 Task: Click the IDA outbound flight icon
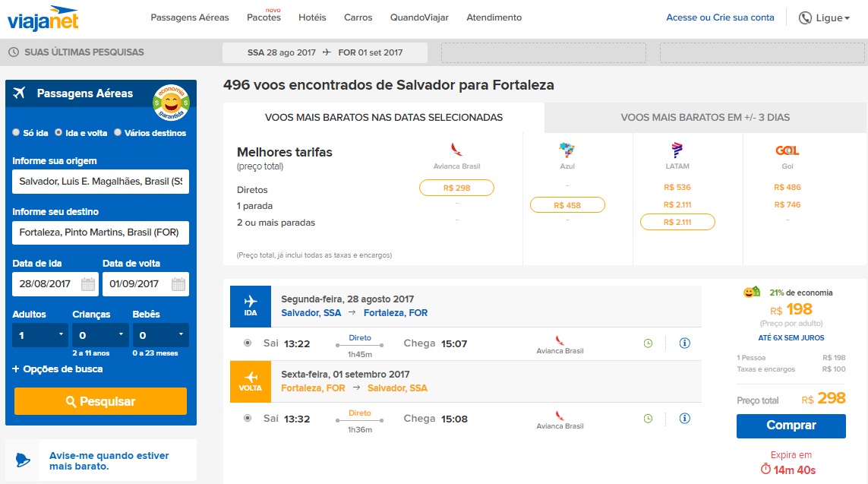pos(251,306)
